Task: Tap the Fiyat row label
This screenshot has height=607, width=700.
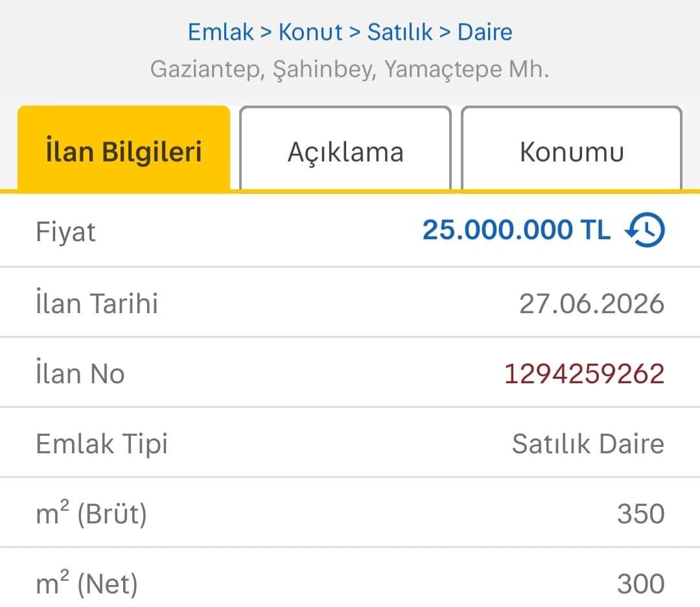Action: (x=65, y=232)
